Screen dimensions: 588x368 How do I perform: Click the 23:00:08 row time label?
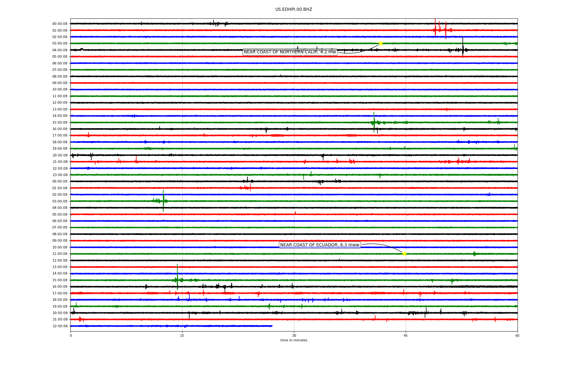[60, 175]
